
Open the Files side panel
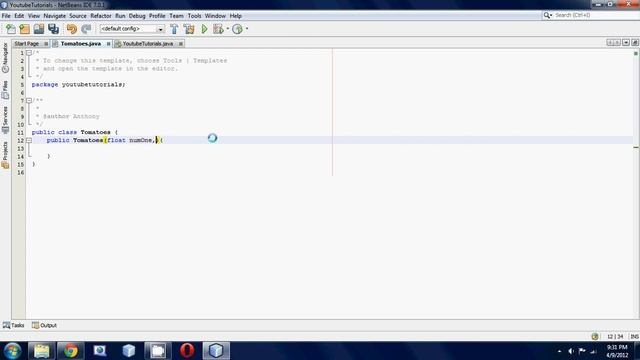5,90
